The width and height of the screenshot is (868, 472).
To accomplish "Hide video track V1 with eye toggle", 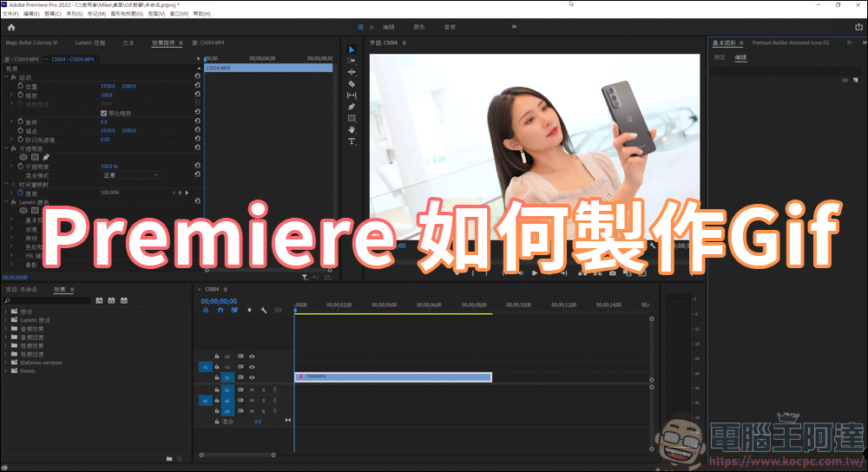I will tap(252, 377).
